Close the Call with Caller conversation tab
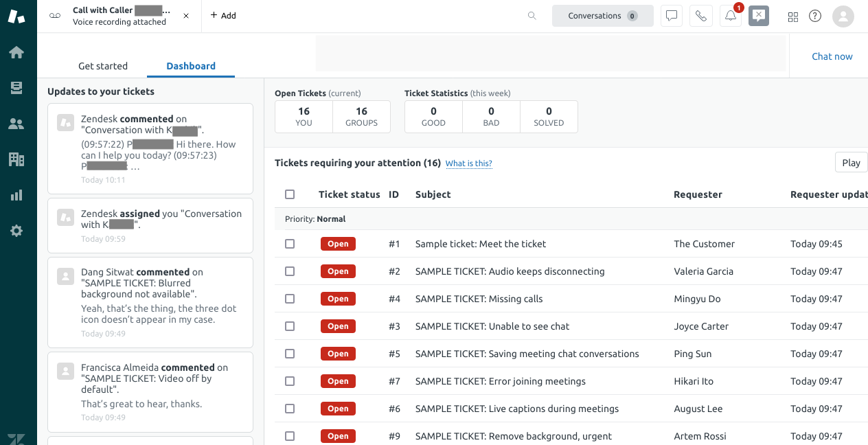The image size is (868, 445). [x=185, y=14]
